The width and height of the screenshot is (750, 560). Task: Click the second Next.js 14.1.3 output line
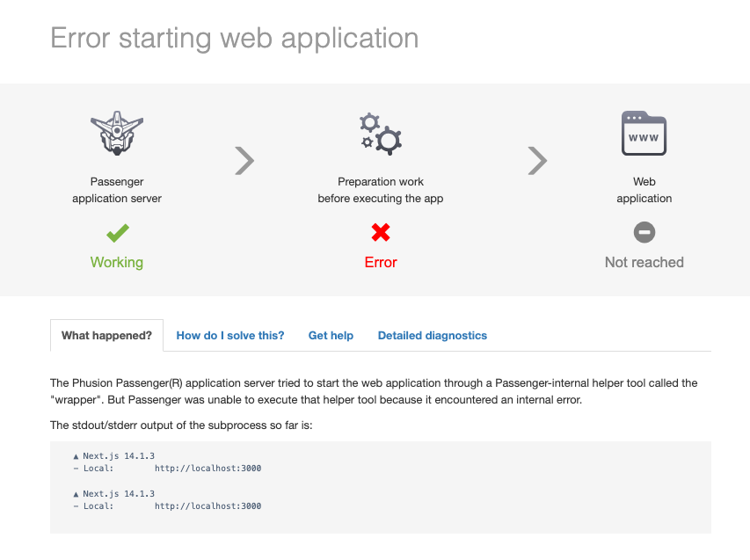pyautogui.click(x=113, y=493)
